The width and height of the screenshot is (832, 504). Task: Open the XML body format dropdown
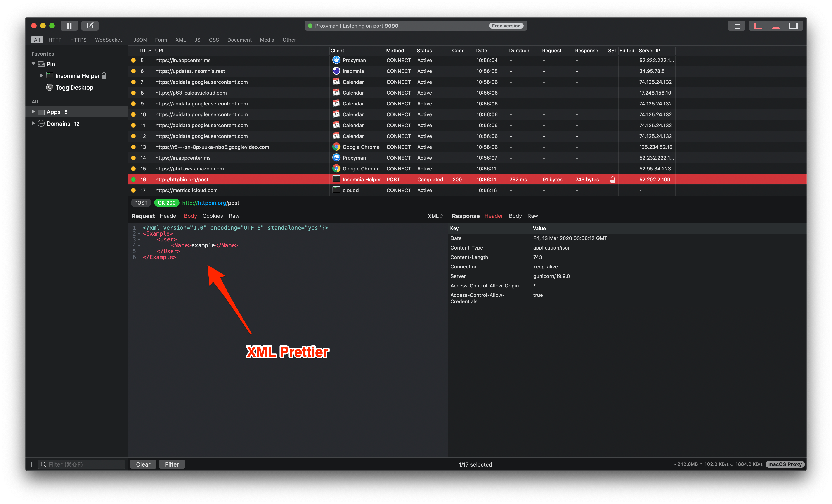click(x=435, y=216)
